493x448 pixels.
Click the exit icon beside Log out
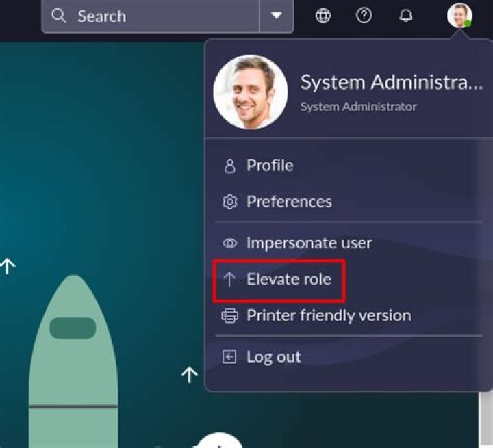tap(229, 357)
